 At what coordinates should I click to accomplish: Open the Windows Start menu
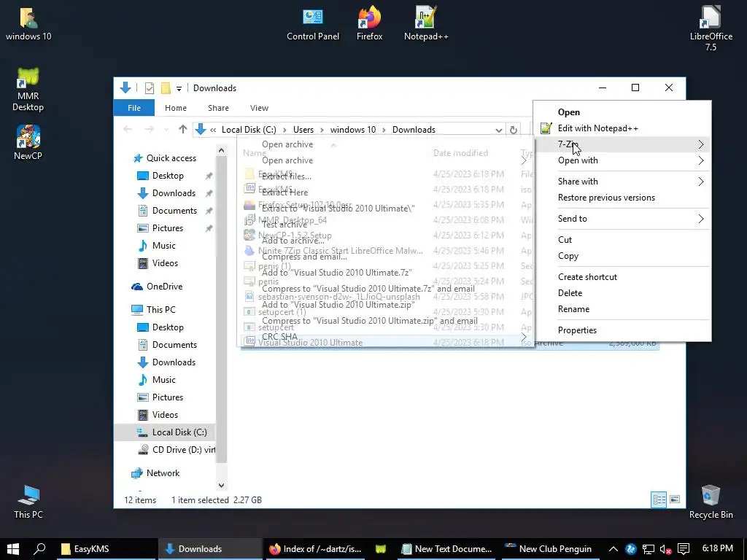click(x=13, y=548)
